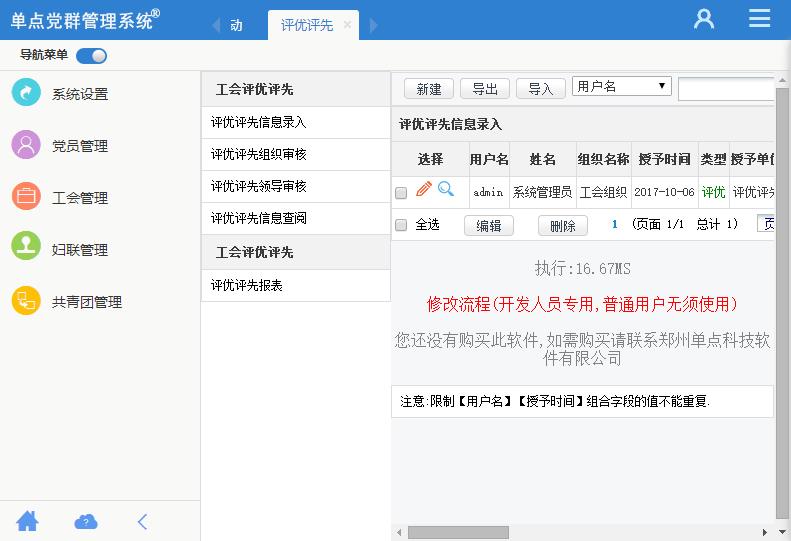The image size is (791, 541).
Task: Click the 新建 button
Action: tap(429, 89)
